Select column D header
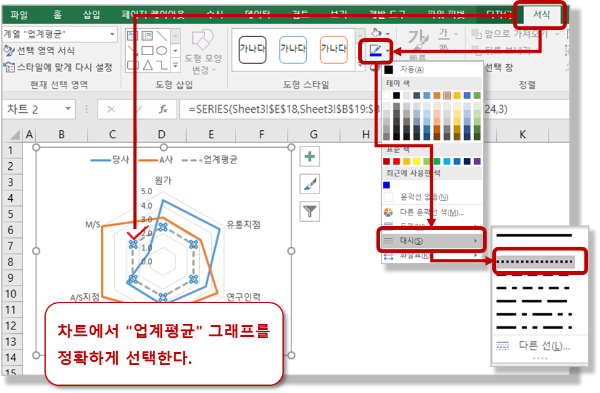600x393 pixels. pyautogui.click(x=161, y=134)
